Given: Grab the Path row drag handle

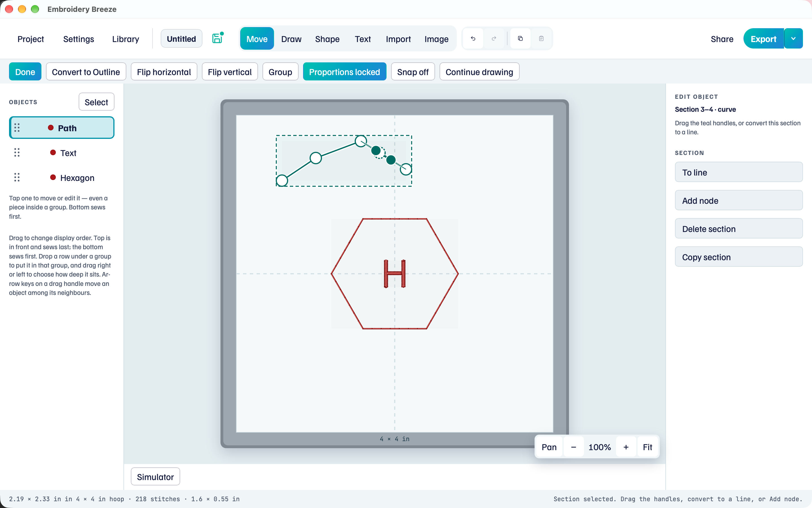Looking at the screenshot, I should (x=17, y=128).
